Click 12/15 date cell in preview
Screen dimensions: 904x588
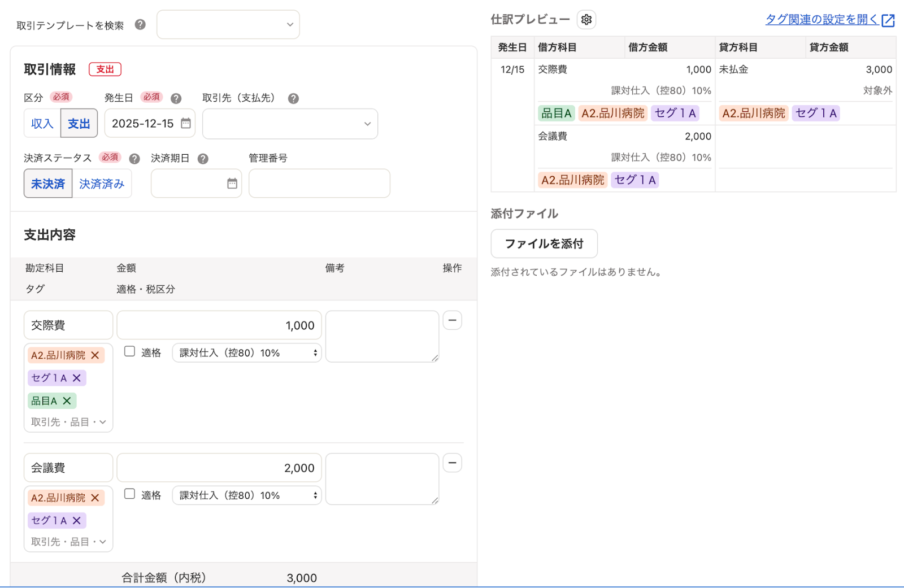[512, 69]
